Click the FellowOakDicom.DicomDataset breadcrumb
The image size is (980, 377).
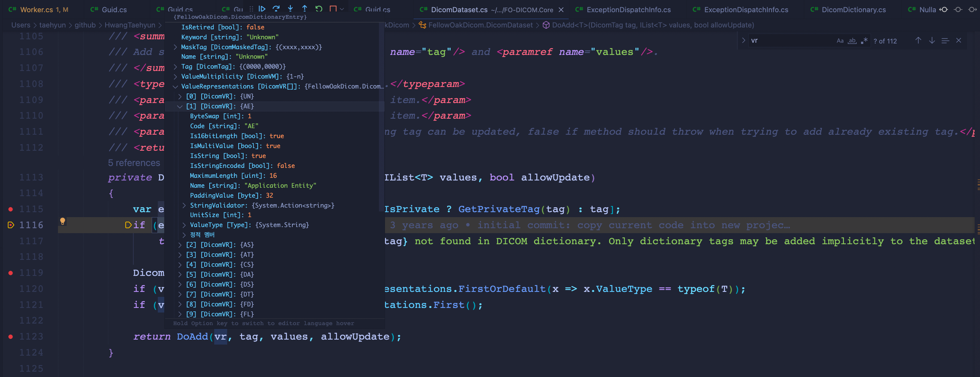tap(481, 25)
